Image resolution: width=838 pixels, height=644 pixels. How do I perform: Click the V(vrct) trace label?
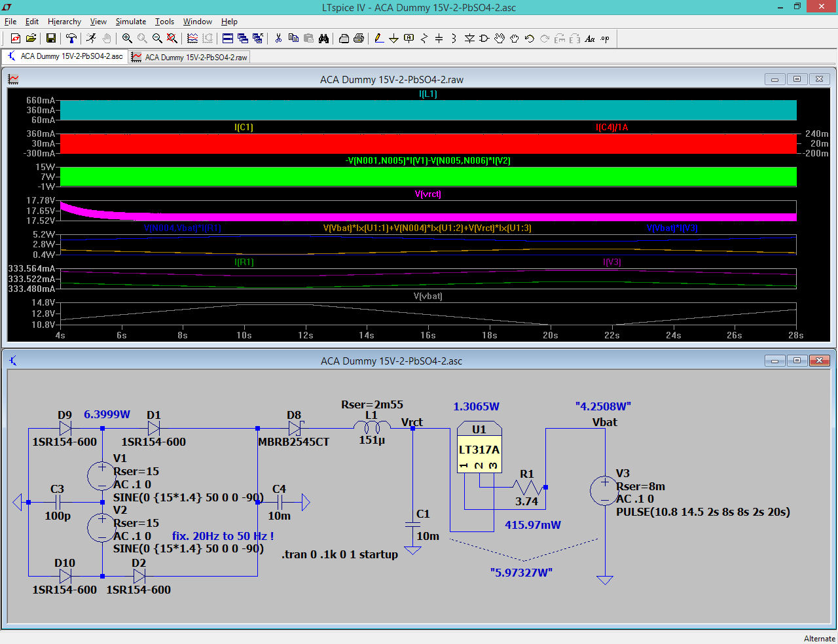click(428, 194)
